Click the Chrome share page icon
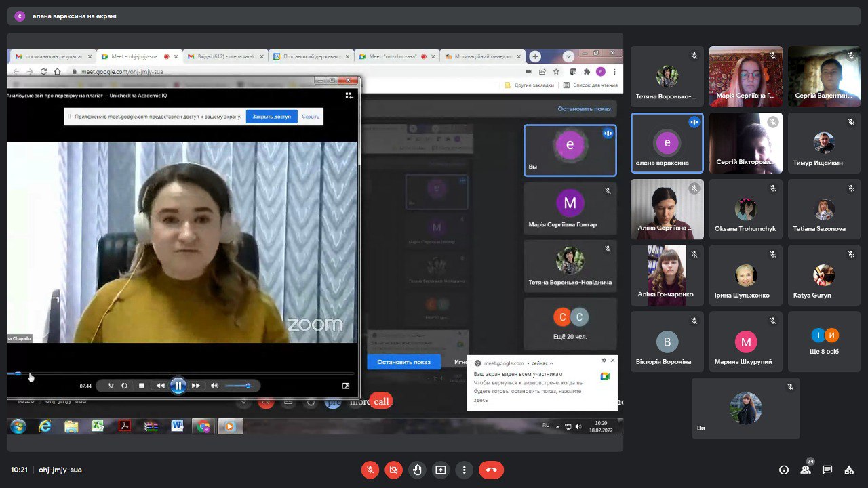 click(x=542, y=71)
